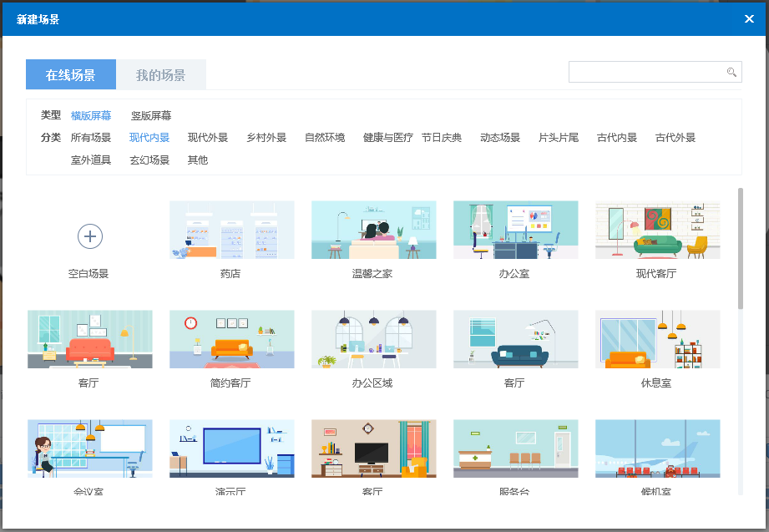Filter by 健康与医疗 category
The image size is (769, 532).
(x=388, y=138)
